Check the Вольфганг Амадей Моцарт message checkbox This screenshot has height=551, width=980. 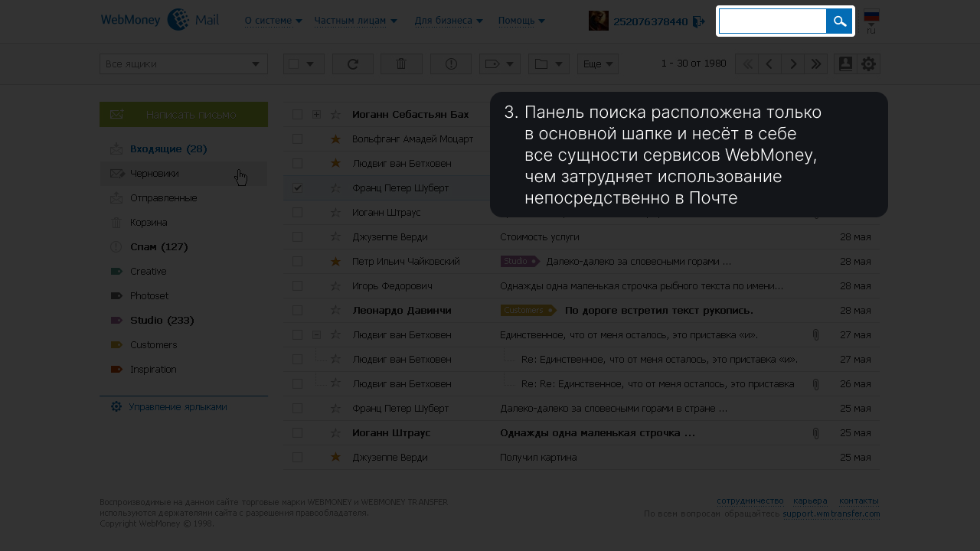298,139
